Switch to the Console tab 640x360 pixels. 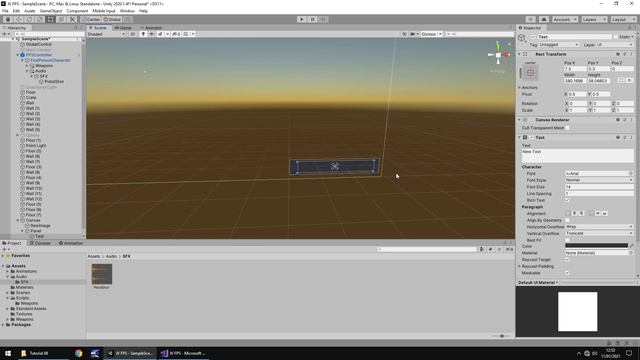click(x=40, y=243)
